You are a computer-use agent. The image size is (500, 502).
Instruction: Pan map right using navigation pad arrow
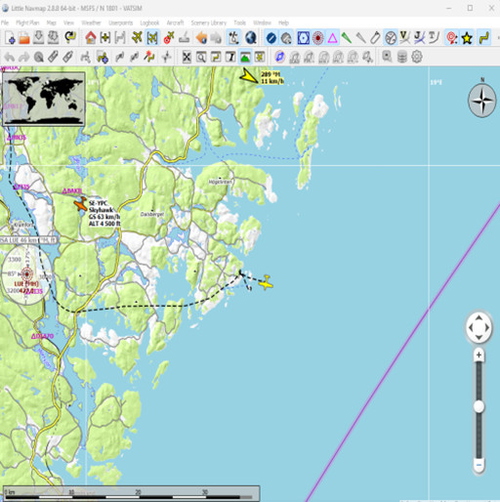487,328
